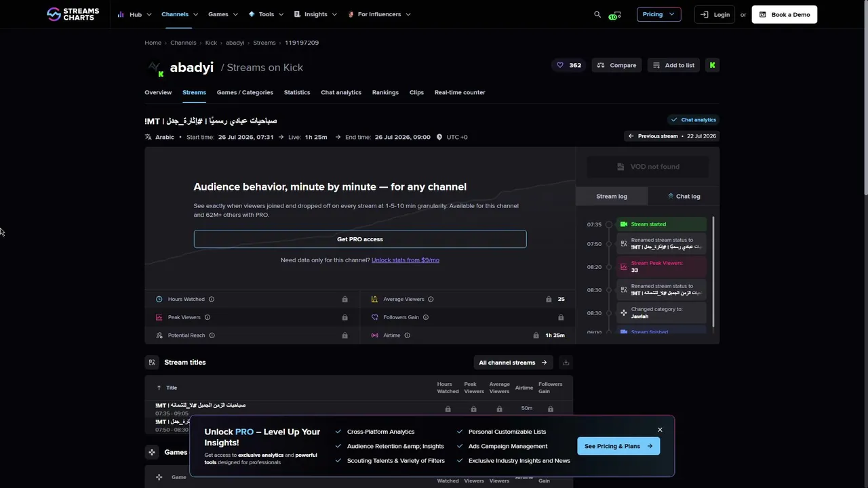Screen dimensions: 868x488
Task: Click the abadyi channel avatar
Action: 155,67
